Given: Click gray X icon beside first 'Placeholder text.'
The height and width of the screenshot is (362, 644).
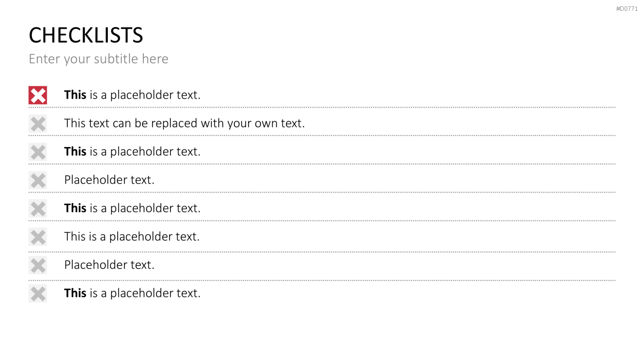Looking at the screenshot, I should pyautogui.click(x=38, y=180).
